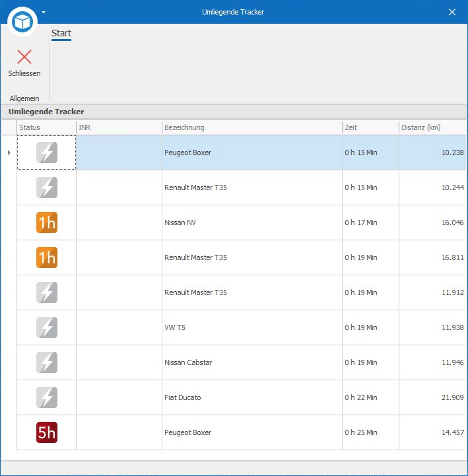This screenshot has width=468, height=476.
Task: Click the 0 h 25 Min time cell
Action: pos(370,432)
